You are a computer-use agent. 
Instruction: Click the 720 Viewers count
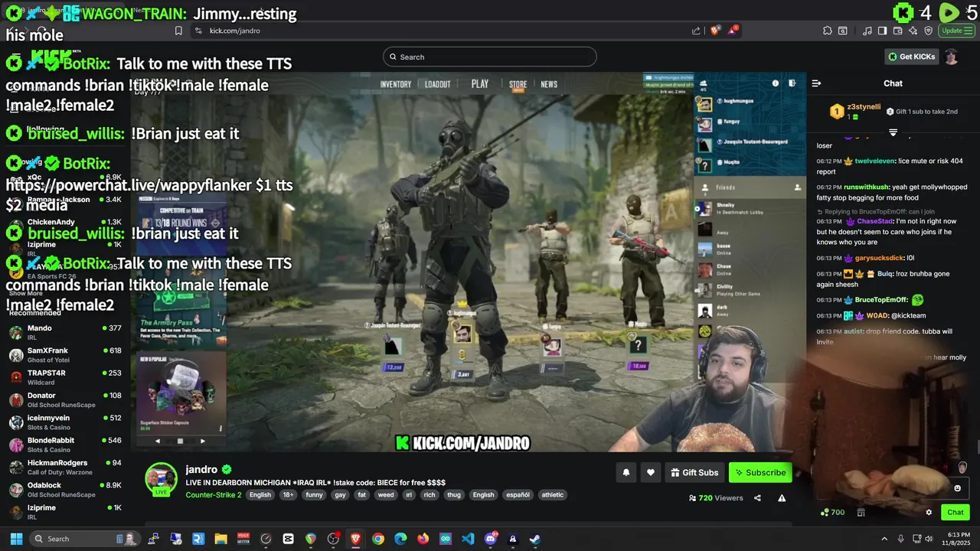click(x=716, y=498)
